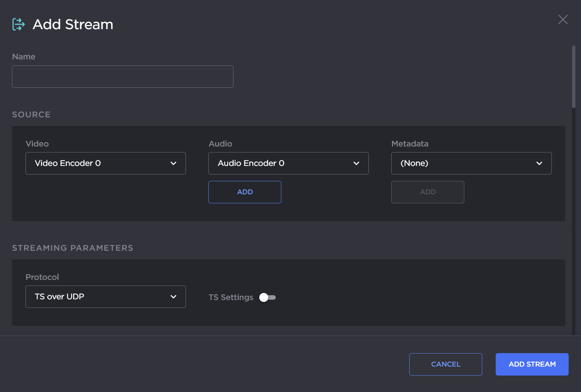Click the TS Settings label text
Screen dimensions: 581x392
(x=231, y=297)
